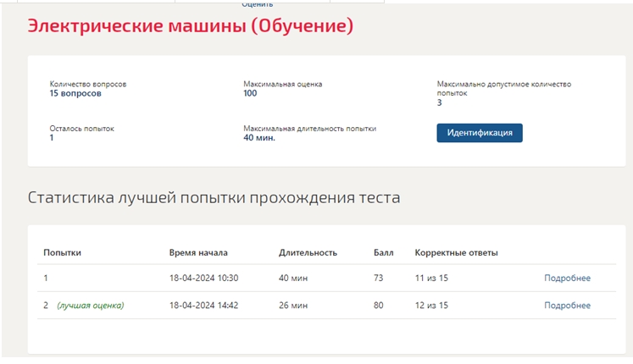This screenshot has width=633, height=364.
Task: Click the 11 из 15 correct answers cell
Action: point(431,279)
